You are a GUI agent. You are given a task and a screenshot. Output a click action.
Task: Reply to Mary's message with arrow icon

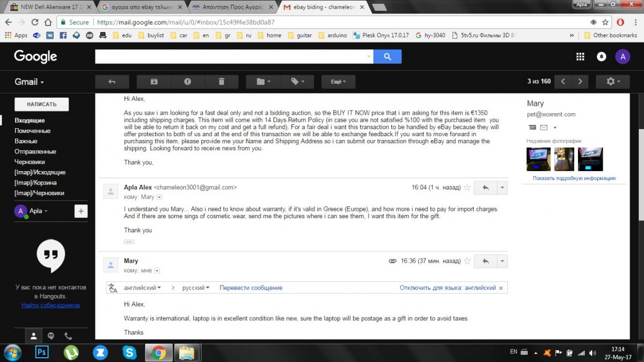pyautogui.click(x=486, y=261)
